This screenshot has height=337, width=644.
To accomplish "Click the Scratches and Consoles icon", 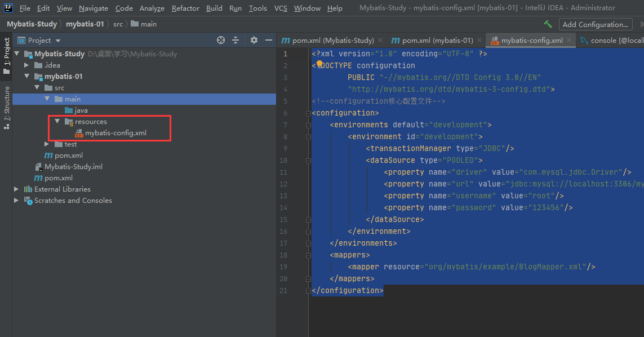I will 28,201.
